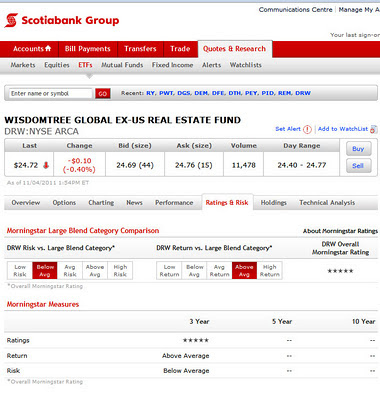Viewport: 380px width, 400px height.
Task: Open About Morningstar Ratings link
Action: tap(340, 231)
